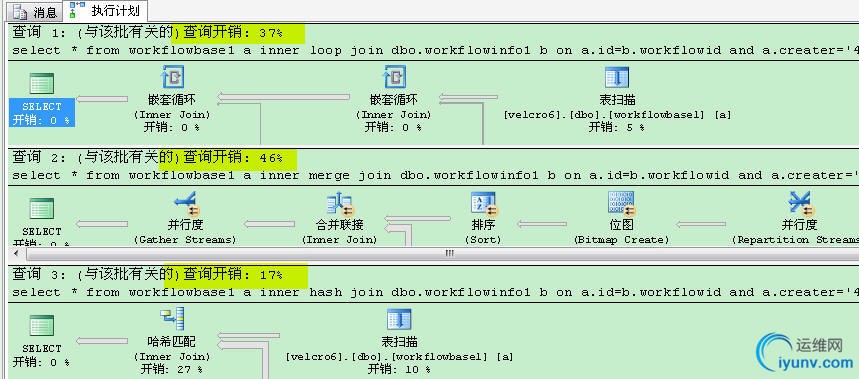Select the 合并联接 merge join operator
Screen dimensions: 859x379
pyautogui.click(x=340, y=203)
